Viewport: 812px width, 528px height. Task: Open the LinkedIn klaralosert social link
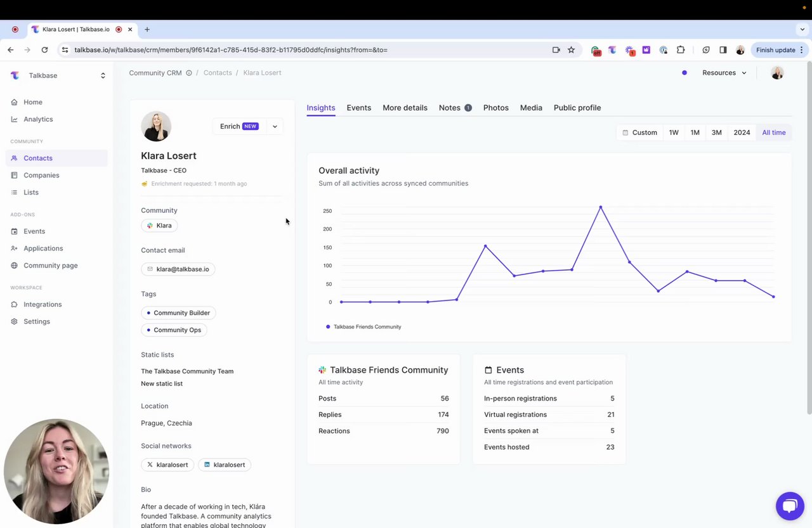(x=225, y=465)
